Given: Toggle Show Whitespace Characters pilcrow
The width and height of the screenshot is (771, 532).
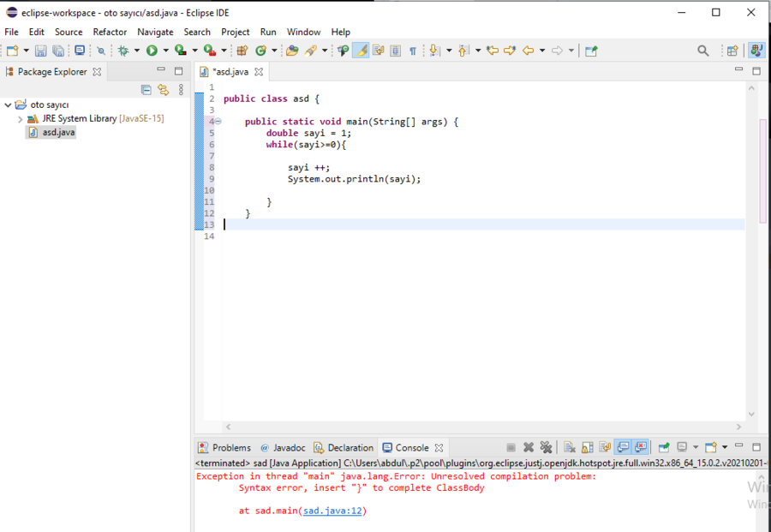Looking at the screenshot, I should coord(412,51).
